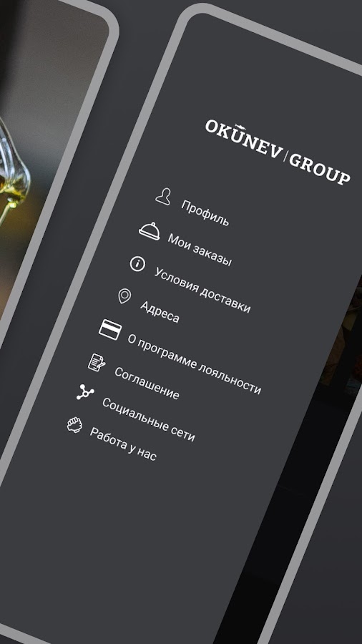The image size is (362, 644).
Task: View the Соглашение entry
Action: (147, 384)
